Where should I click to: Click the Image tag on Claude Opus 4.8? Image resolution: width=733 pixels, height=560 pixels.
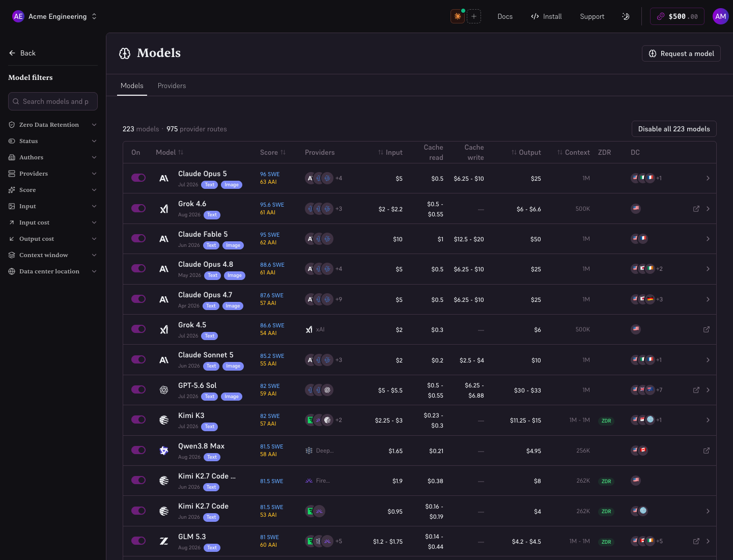[x=235, y=275]
